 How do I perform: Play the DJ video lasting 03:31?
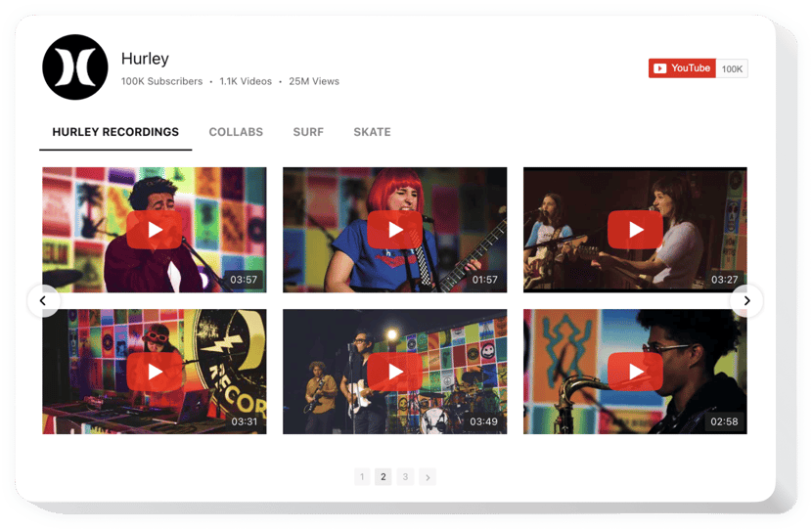coord(154,373)
